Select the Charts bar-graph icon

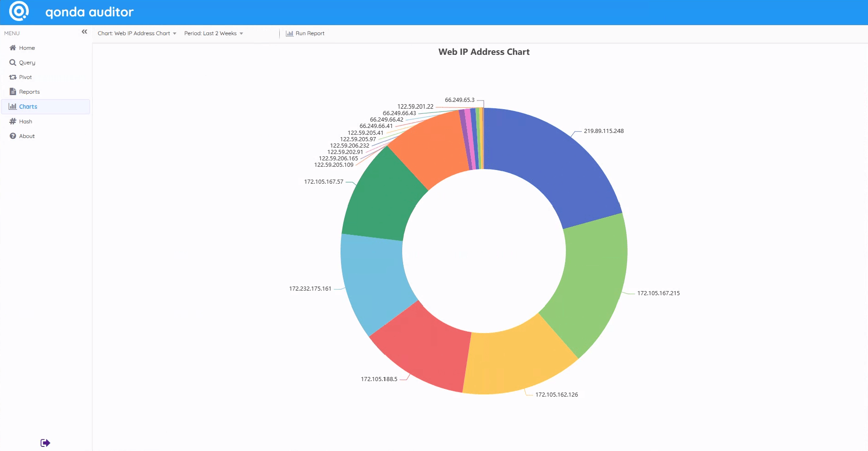pos(13,106)
